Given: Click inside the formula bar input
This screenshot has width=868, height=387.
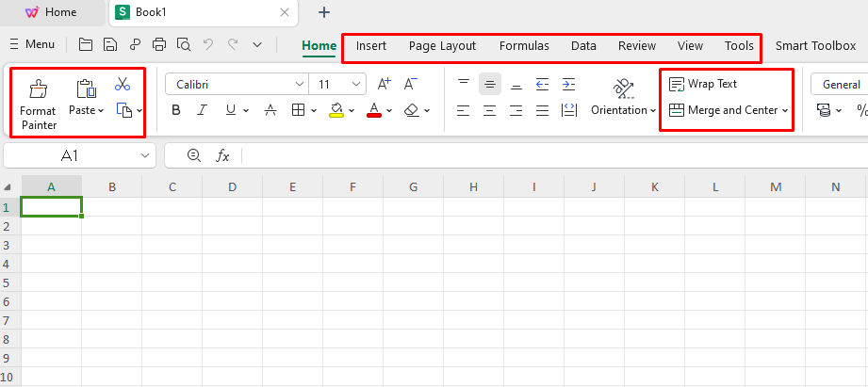Looking at the screenshot, I should coord(555,156).
